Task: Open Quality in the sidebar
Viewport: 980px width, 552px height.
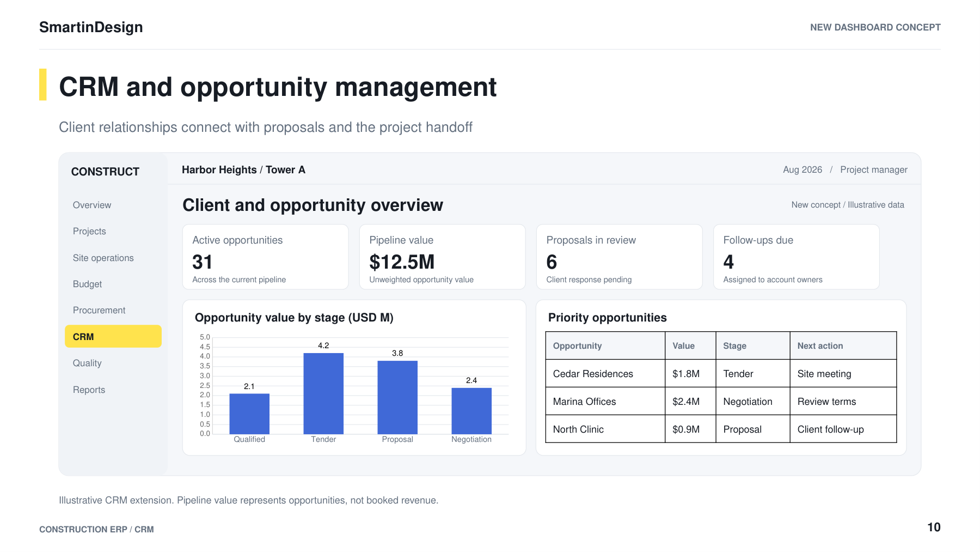Action: point(87,363)
